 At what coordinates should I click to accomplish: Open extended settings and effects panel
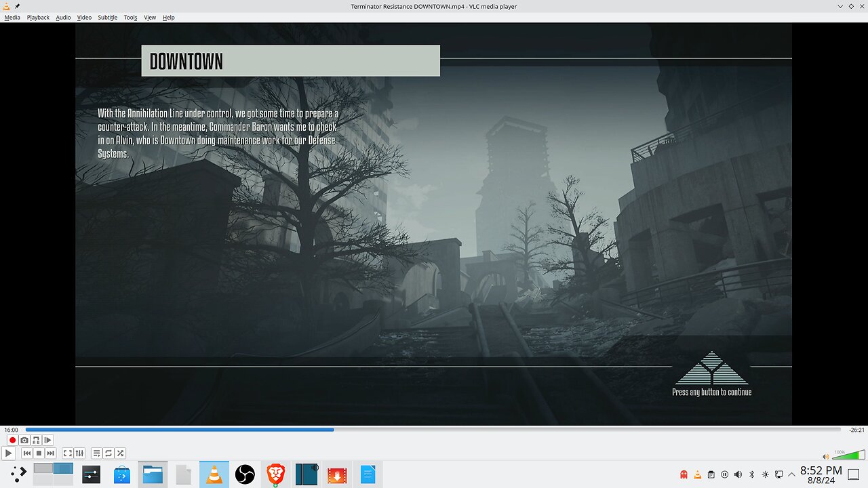click(79, 453)
